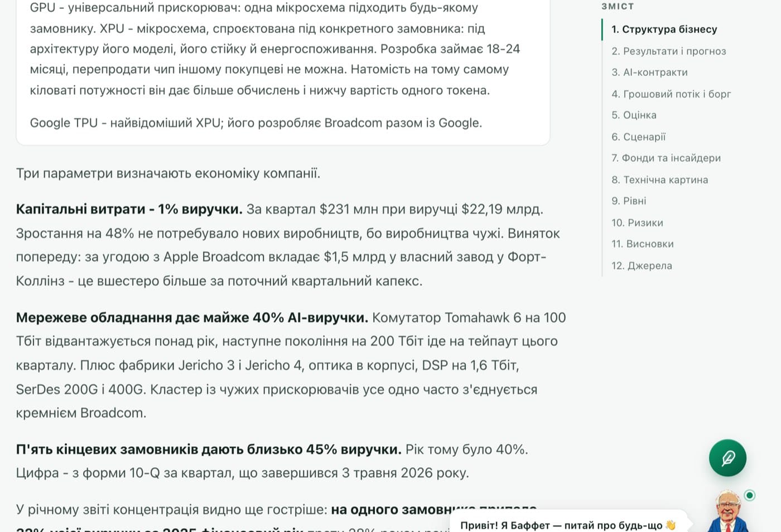Jump to '2. Результати і прогноз' section
The width and height of the screenshot is (781, 532).
[x=668, y=51]
